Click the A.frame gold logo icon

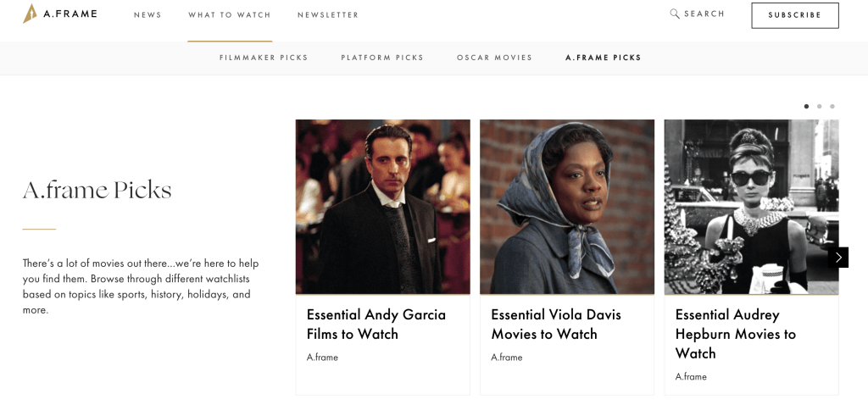pos(30,14)
